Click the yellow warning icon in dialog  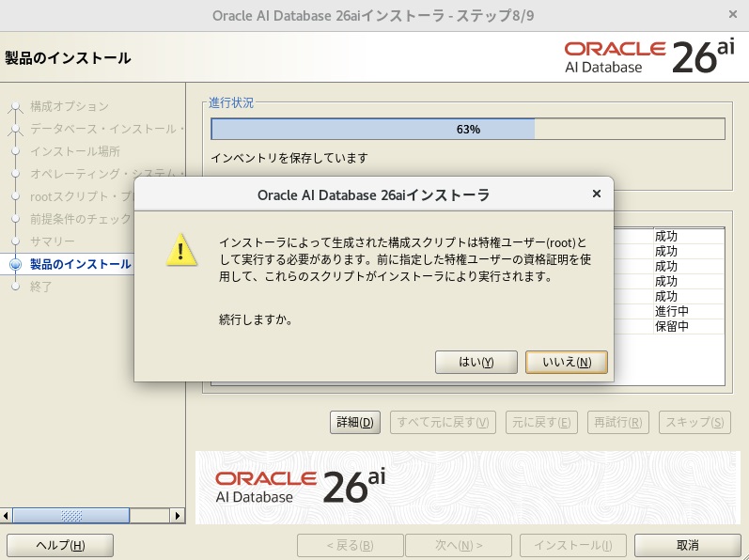(181, 250)
